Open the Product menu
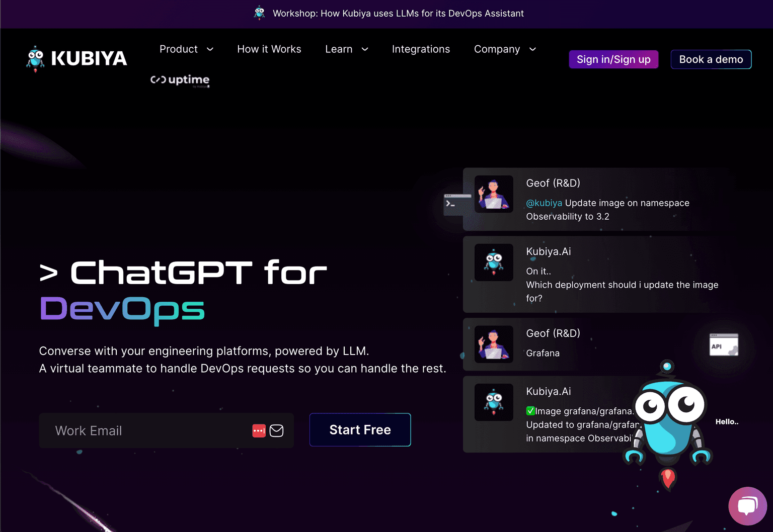Image resolution: width=773 pixels, height=532 pixels. (x=179, y=49)
